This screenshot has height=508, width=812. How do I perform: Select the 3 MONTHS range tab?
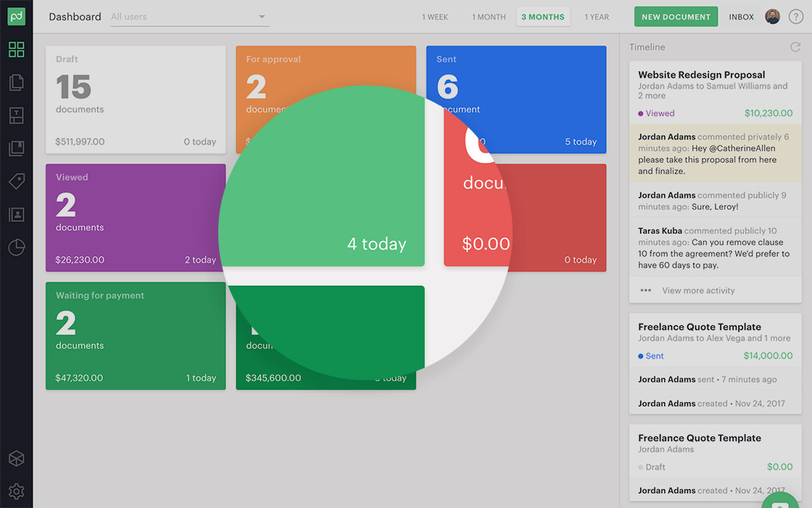pos(543,17)
